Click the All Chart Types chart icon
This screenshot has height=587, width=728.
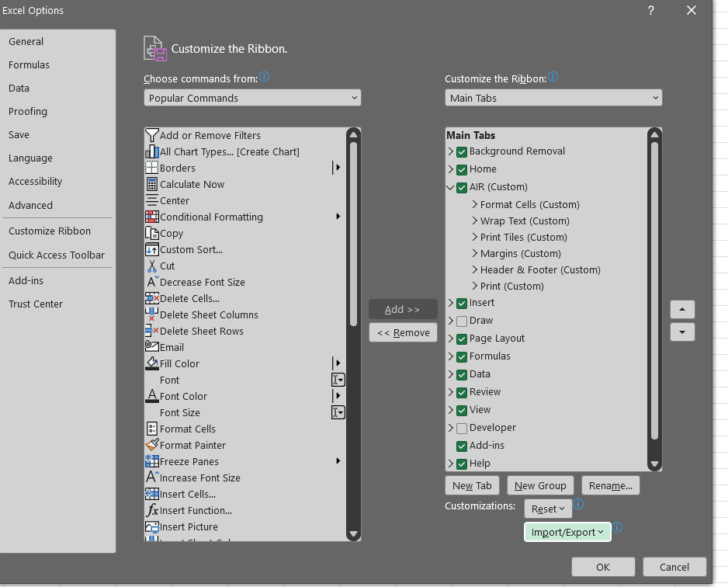pos(152,152)
